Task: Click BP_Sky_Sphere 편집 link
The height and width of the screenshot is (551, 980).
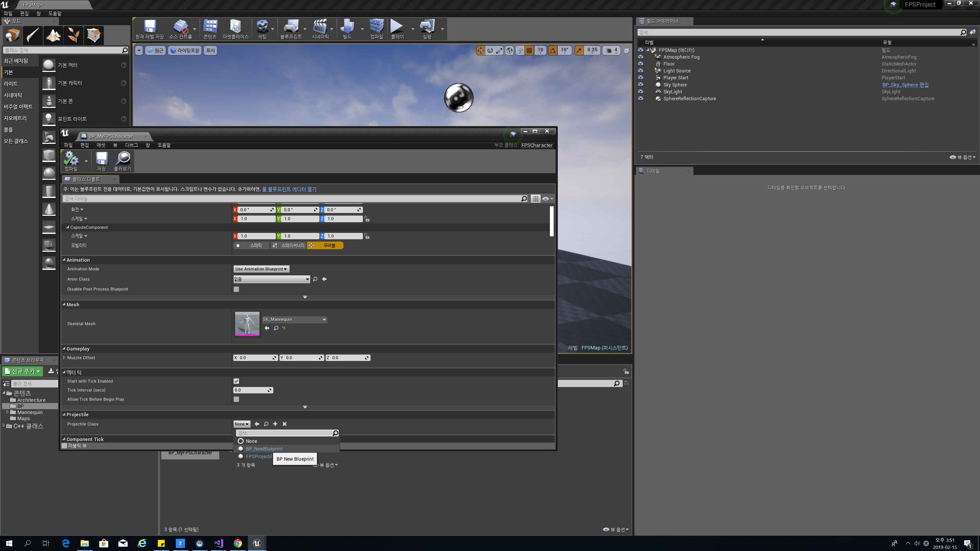Action: click(x=905, y=85)
